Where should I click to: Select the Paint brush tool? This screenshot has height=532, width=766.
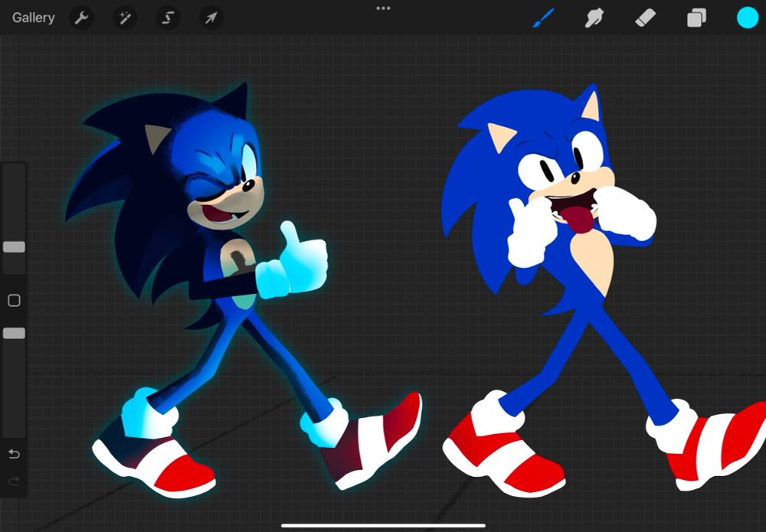543,18
